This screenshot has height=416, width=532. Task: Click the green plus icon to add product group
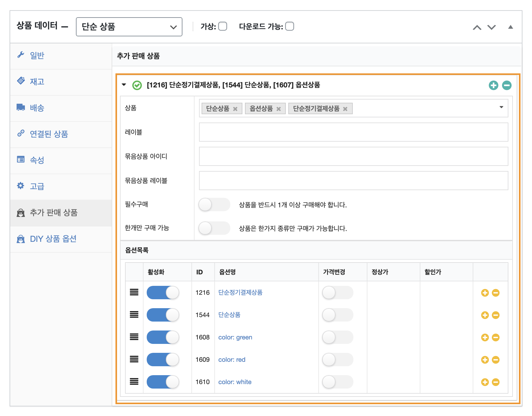493,85
